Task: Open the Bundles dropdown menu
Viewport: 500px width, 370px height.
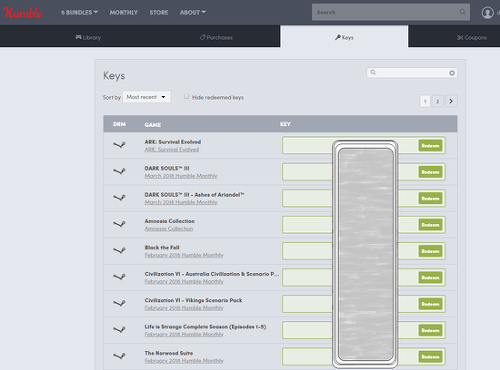Action: coord(79,12)
